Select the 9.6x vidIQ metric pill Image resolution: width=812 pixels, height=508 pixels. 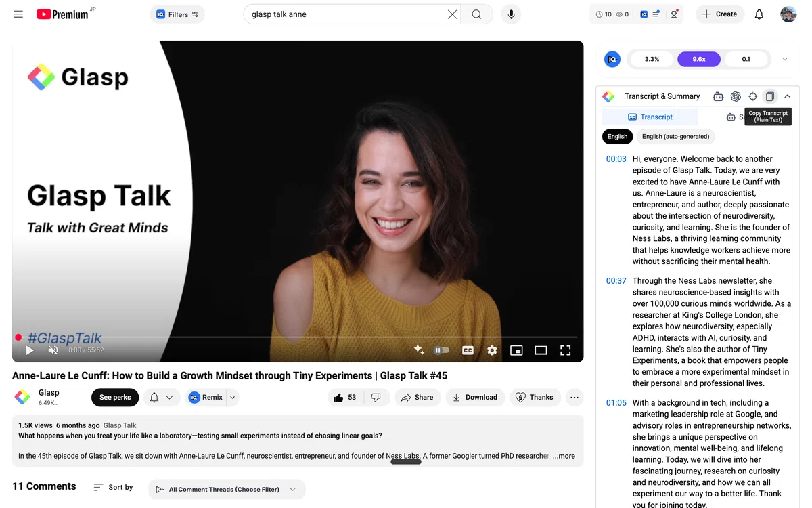pos(699,59)
